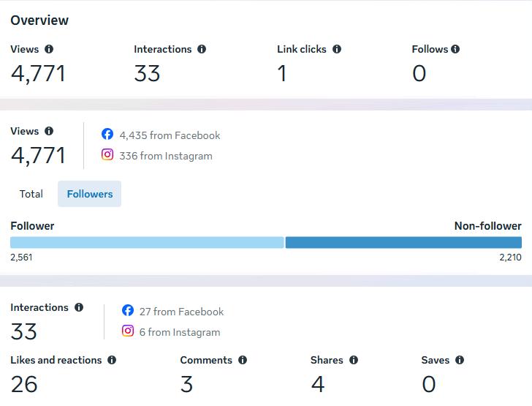532x406 pixels.
Task: Click info icon beside Overview Interactions
Action: point(202,49)
